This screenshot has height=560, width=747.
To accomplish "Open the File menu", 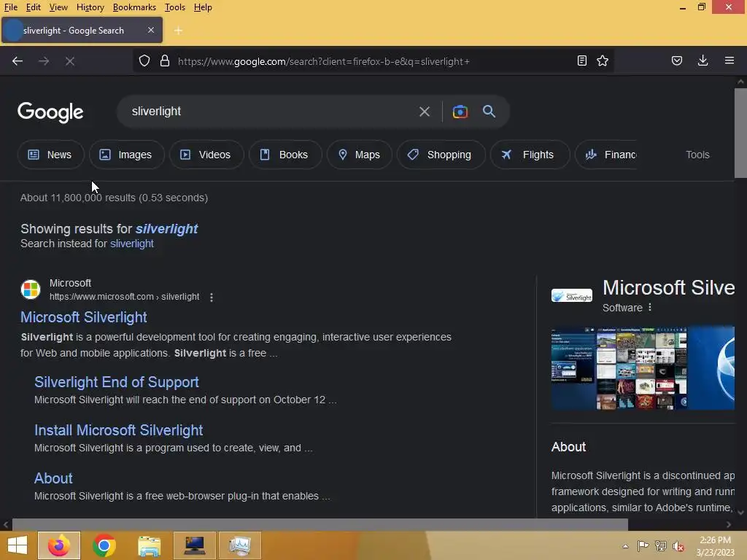I will 10,7.
